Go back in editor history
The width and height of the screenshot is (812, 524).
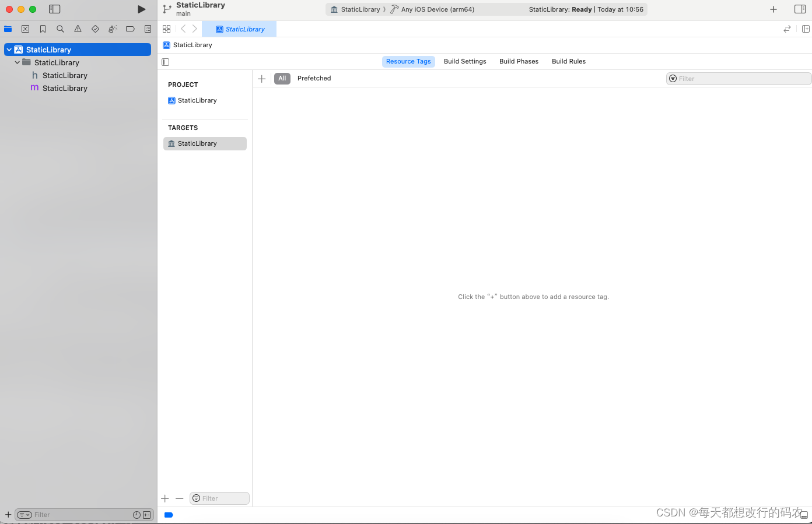(183, 29)
